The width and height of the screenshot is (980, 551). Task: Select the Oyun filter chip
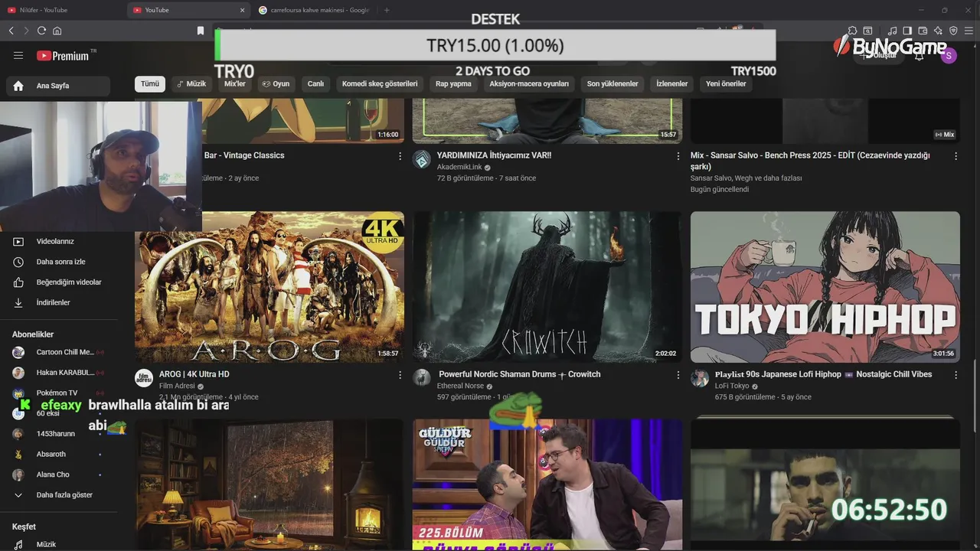[x=276, y=84]
